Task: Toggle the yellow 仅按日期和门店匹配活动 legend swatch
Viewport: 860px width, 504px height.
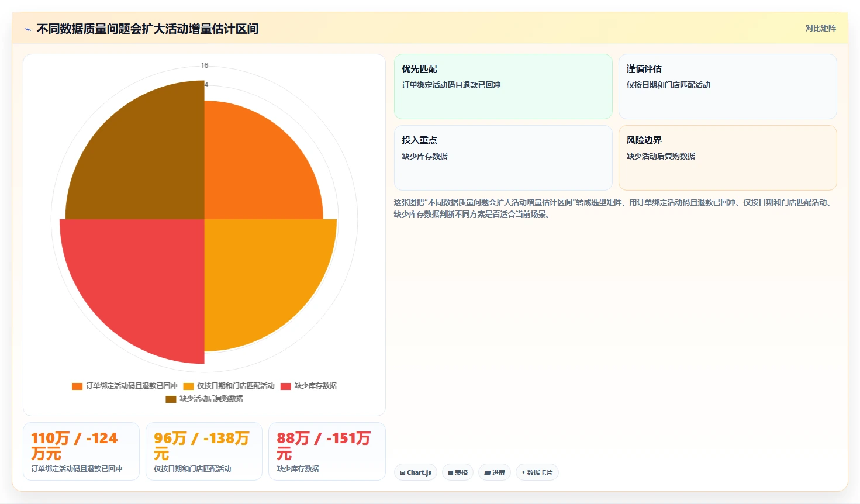Action: 188,386
